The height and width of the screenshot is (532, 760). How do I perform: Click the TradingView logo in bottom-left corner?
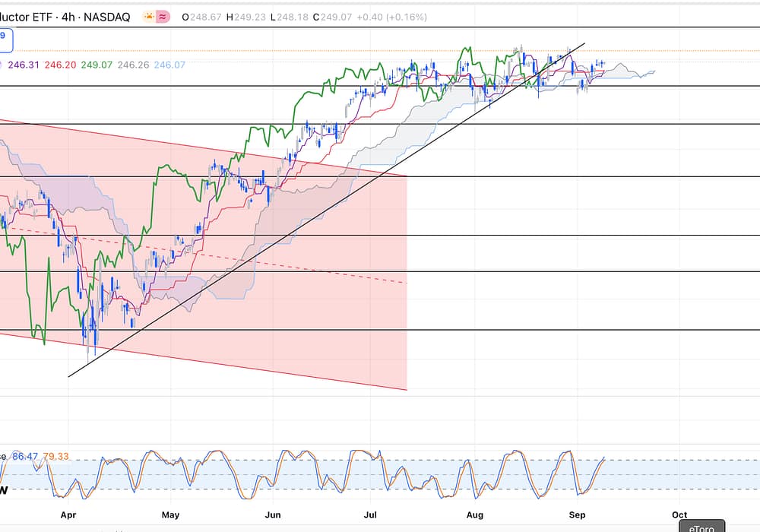point(4,490)
